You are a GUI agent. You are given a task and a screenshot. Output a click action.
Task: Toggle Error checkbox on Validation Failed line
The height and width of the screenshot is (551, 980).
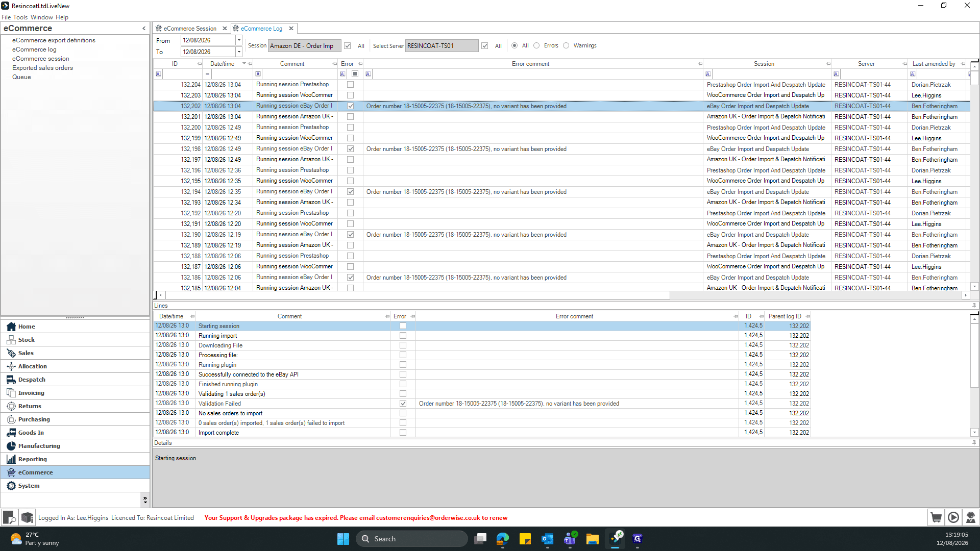[x=403, y=404]
